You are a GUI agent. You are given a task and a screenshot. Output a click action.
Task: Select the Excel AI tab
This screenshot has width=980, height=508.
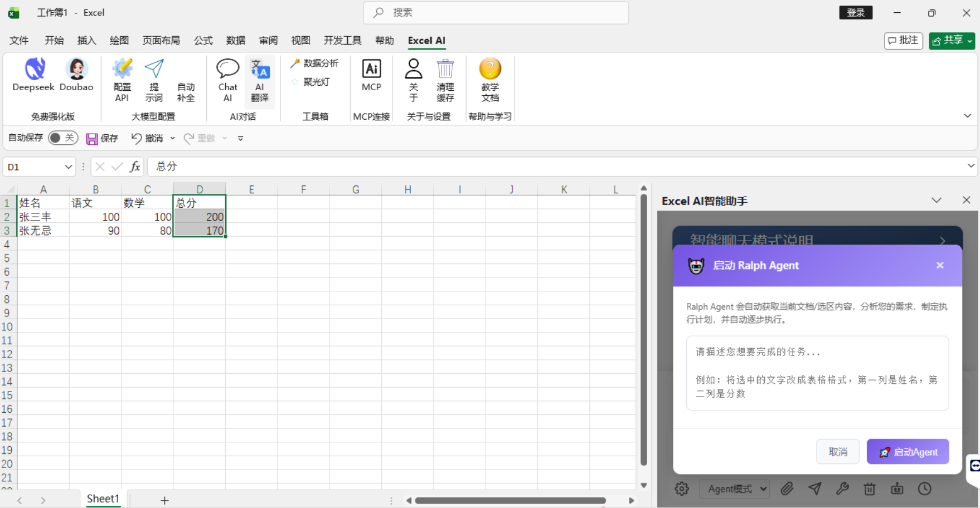click(426, 40)
